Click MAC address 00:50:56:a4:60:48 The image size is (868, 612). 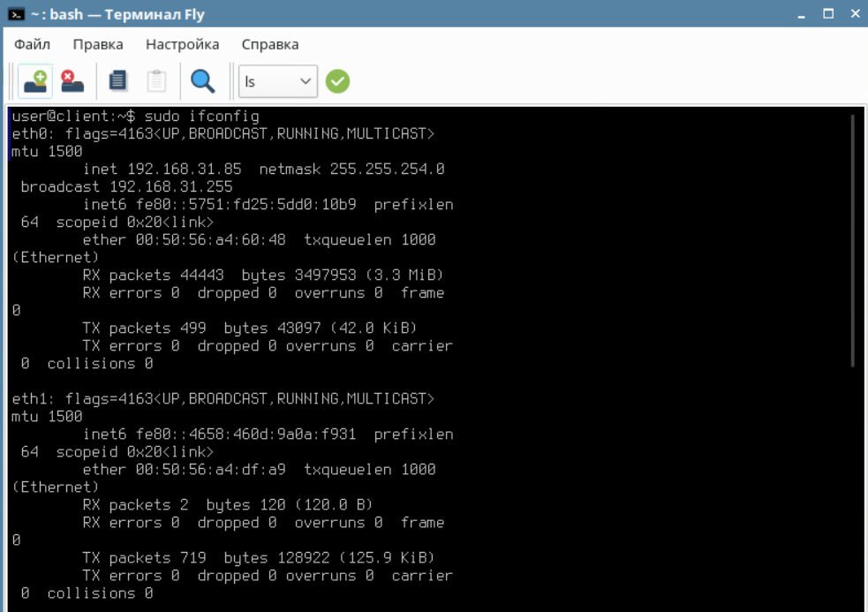pos(211,240)
